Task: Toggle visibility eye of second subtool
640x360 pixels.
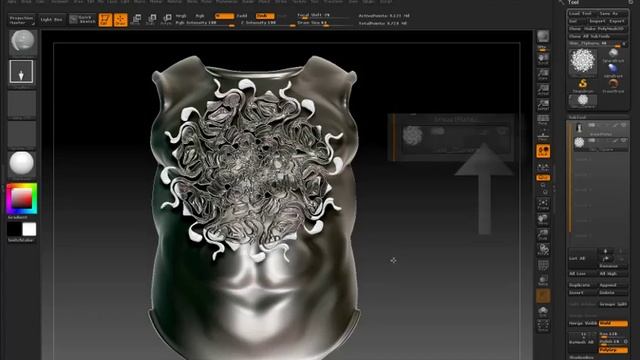Action: [x=623, y=140]
